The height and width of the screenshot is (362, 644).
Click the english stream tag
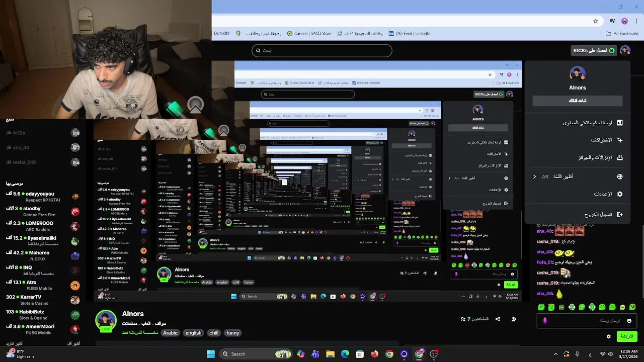coord(193,333)
